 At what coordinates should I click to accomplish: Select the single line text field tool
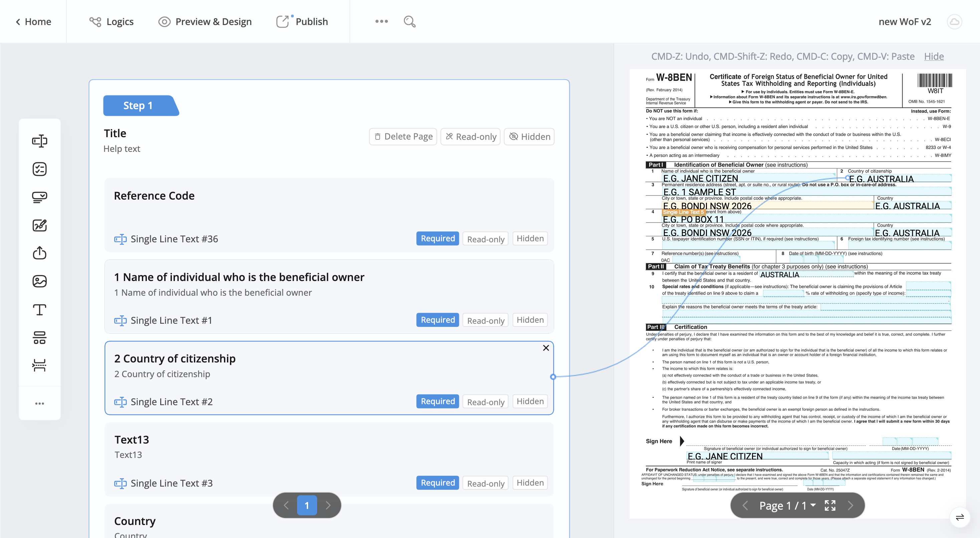(x=40, y=141)
